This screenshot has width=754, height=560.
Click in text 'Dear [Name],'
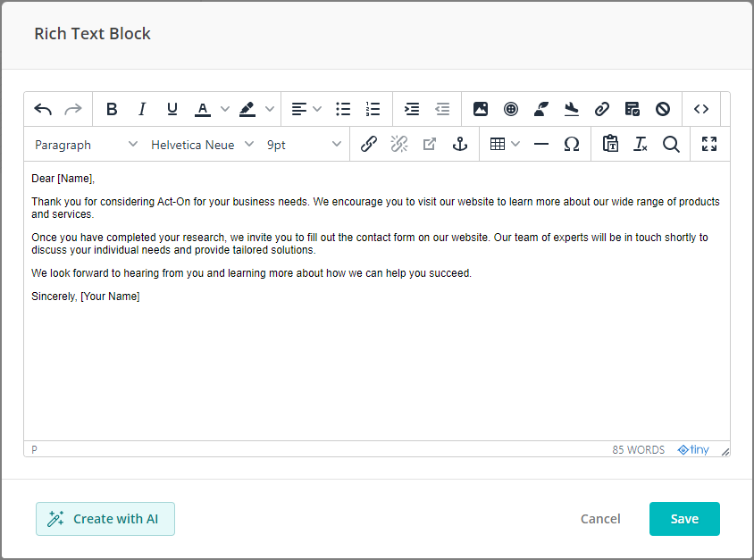pos(63,179)
